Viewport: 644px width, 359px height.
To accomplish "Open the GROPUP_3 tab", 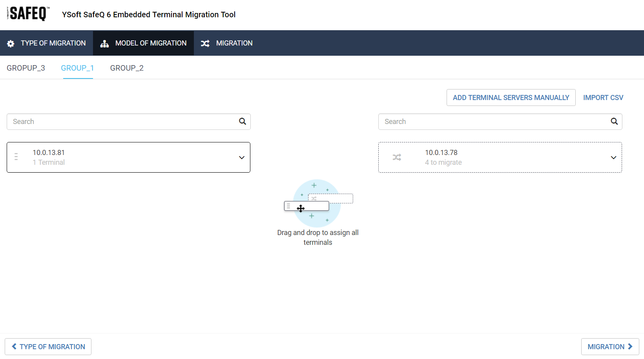I will coord(26,68).
